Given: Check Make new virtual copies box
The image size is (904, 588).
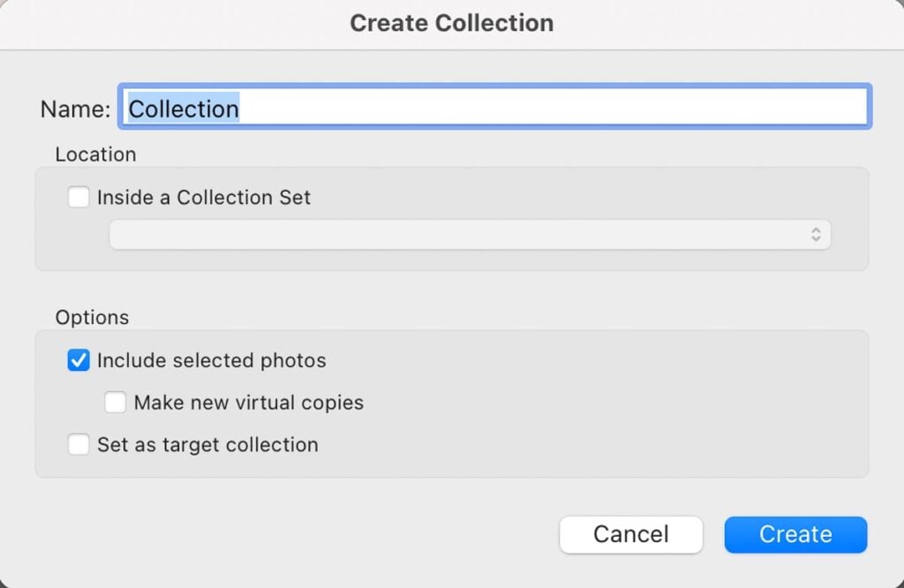Looking at the screenshot, I should tap(115, 403).
